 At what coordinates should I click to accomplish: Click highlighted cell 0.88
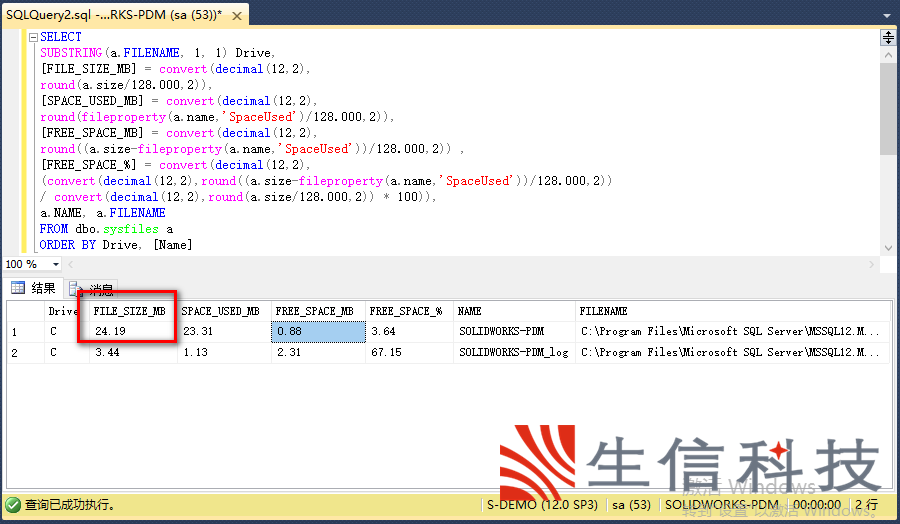(x=319, y=332)
